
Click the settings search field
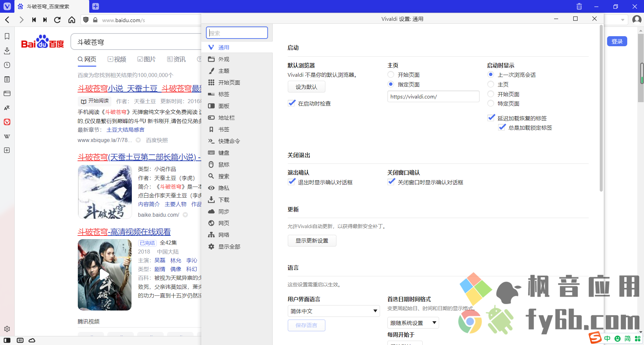(237, 33)
